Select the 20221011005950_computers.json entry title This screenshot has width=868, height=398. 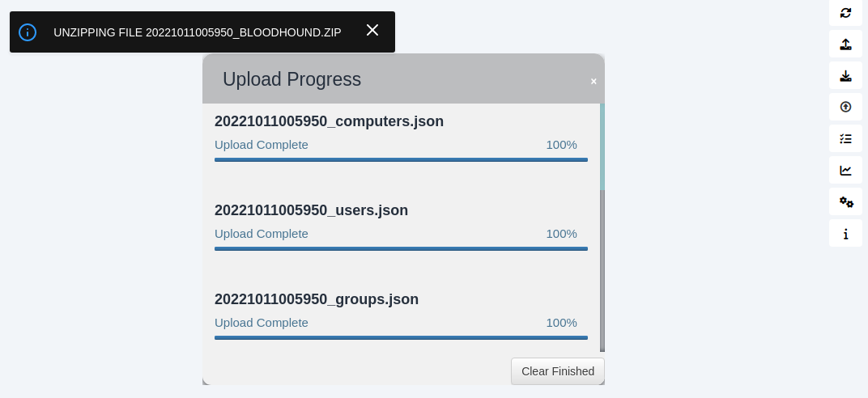[x=329, y=121]
